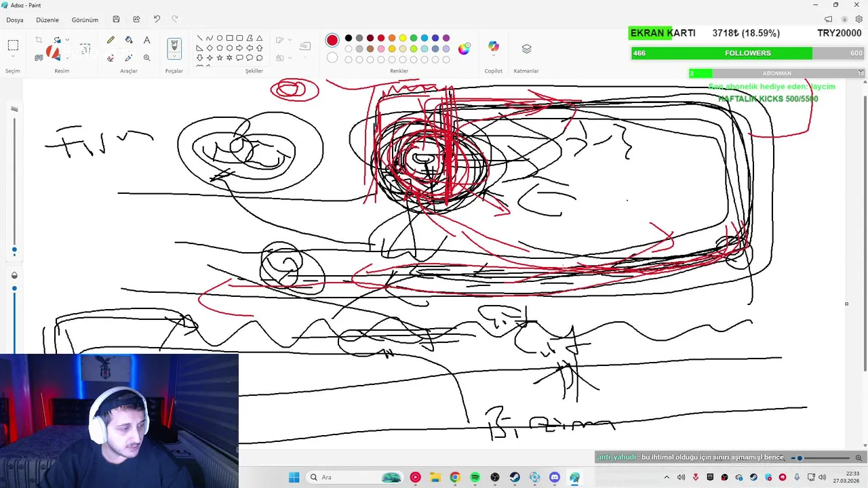Open Steam from taskbar
This screenshot has width=868, height=488.
click(515, 477)
